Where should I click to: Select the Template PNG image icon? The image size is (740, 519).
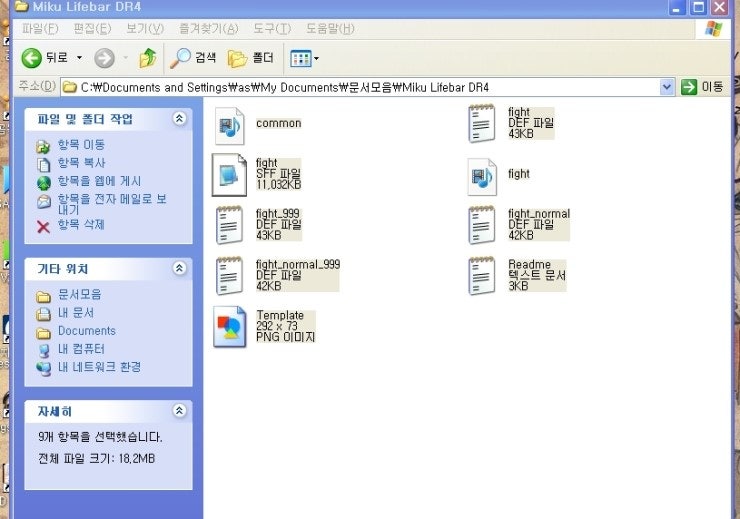pos(230,327)
